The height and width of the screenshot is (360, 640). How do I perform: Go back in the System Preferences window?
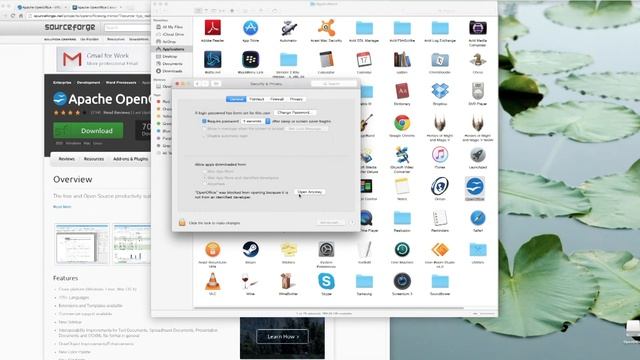pyautogui.click(x=197, y=84)
